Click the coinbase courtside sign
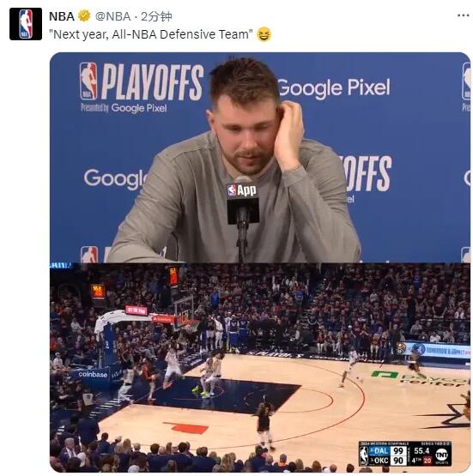The image size is (473, 476). coord(93,375)
